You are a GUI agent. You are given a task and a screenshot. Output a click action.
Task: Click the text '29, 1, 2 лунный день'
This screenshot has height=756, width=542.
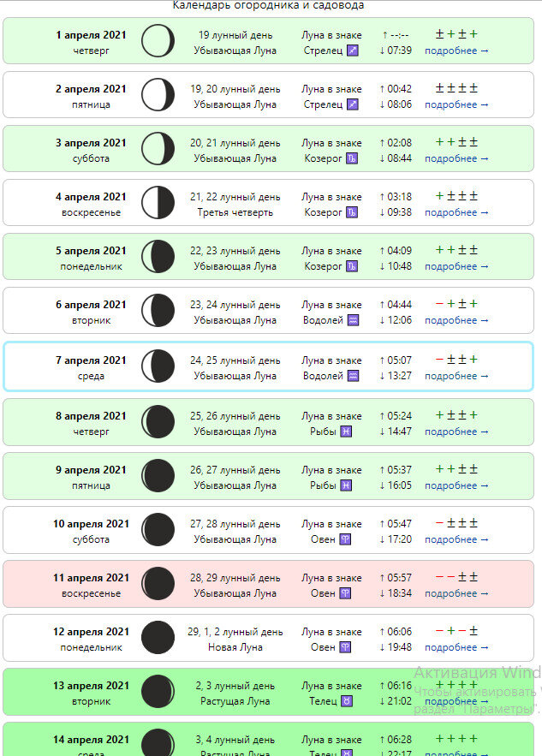click(x=235, y=632)
